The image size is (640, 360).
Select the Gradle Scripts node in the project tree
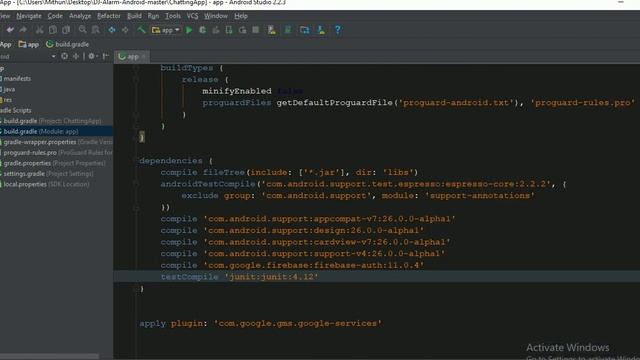click(x=16, y=110)
